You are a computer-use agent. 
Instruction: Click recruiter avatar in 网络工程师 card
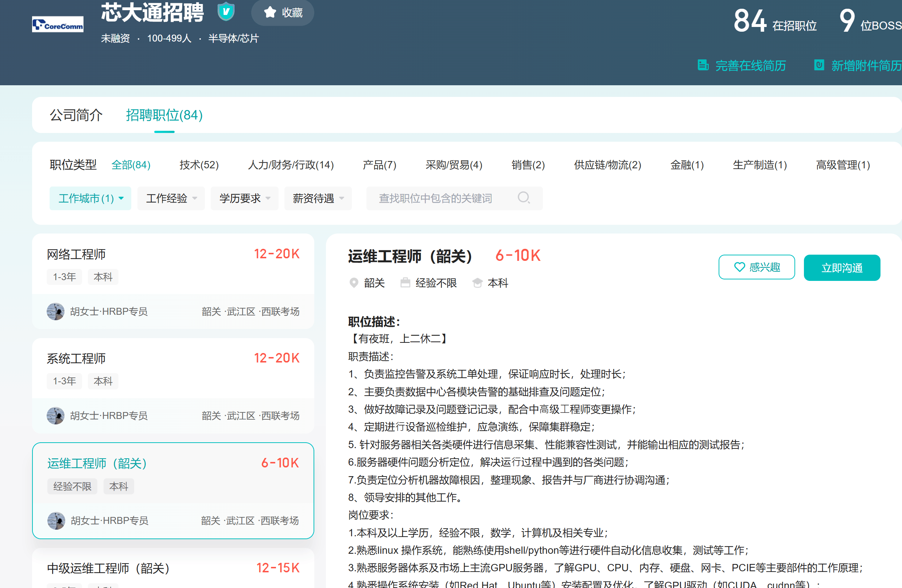pyautogui.click(x=56, y=311)
